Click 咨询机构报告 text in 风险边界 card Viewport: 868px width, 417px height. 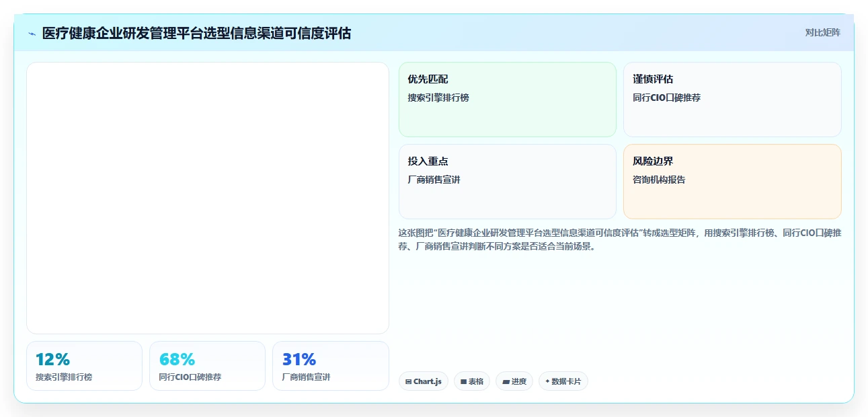click(659, 180)
